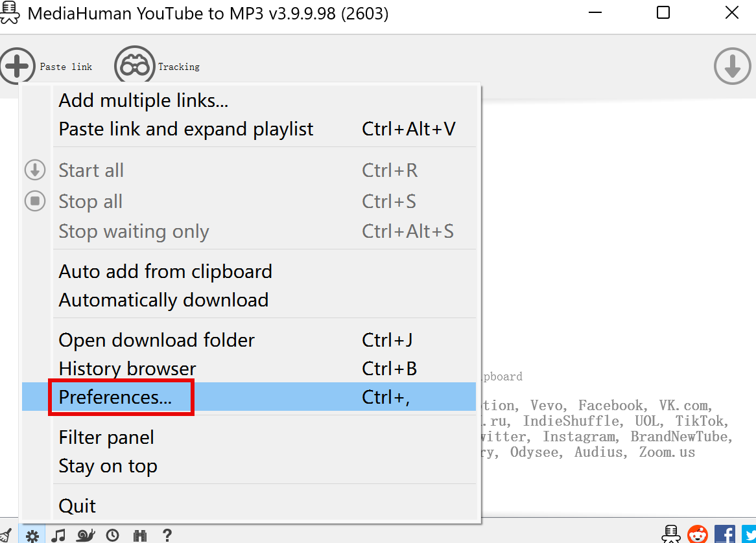
Task: Open History browser from menu
Action: (x=127, y=369)
